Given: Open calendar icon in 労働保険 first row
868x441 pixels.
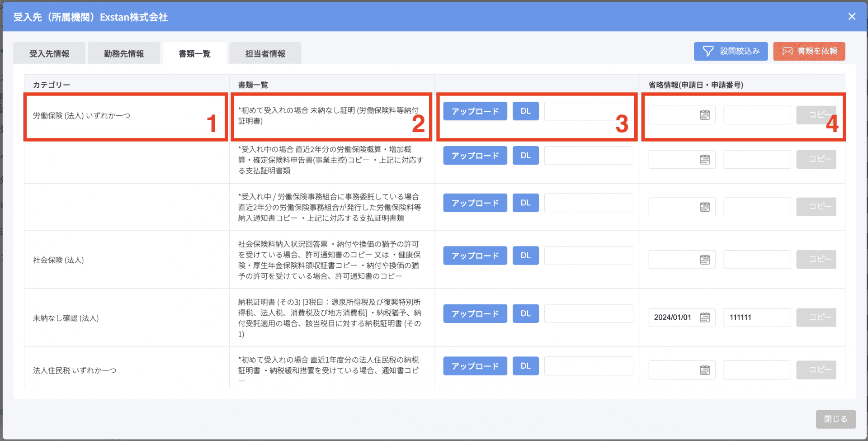Looking at the screenshot, I should [705, 115].
